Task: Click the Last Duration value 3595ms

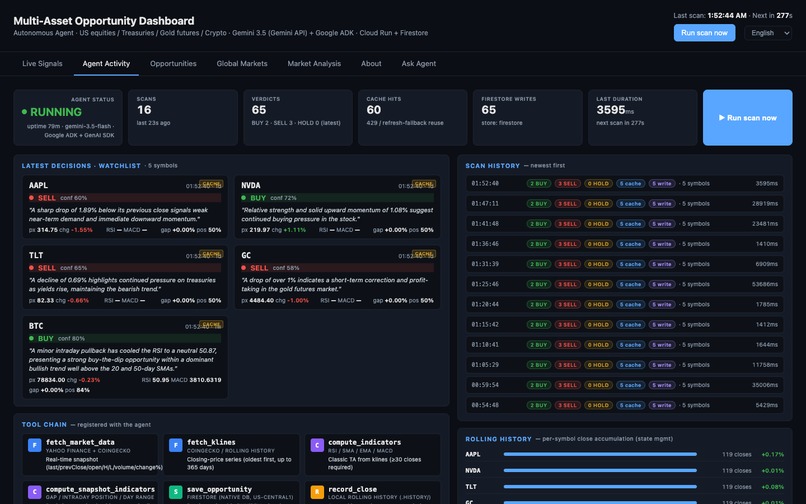Action: click(615, 110)
